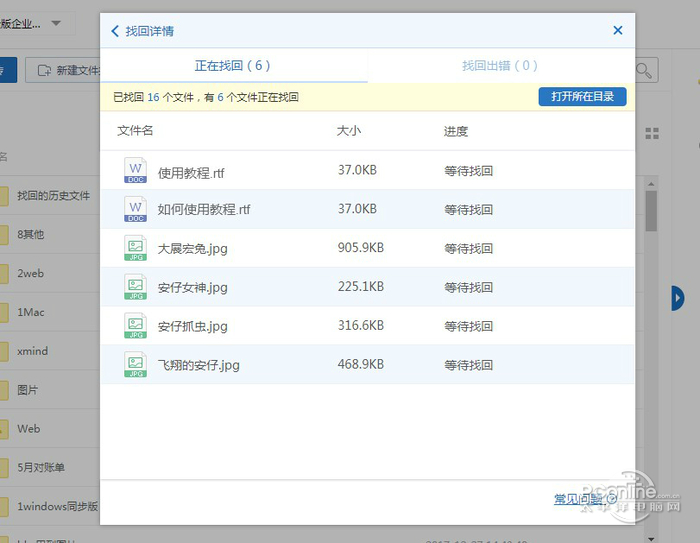
Task: Click the DOC icon for 使用教程.rtf
Action: (135, 171)
